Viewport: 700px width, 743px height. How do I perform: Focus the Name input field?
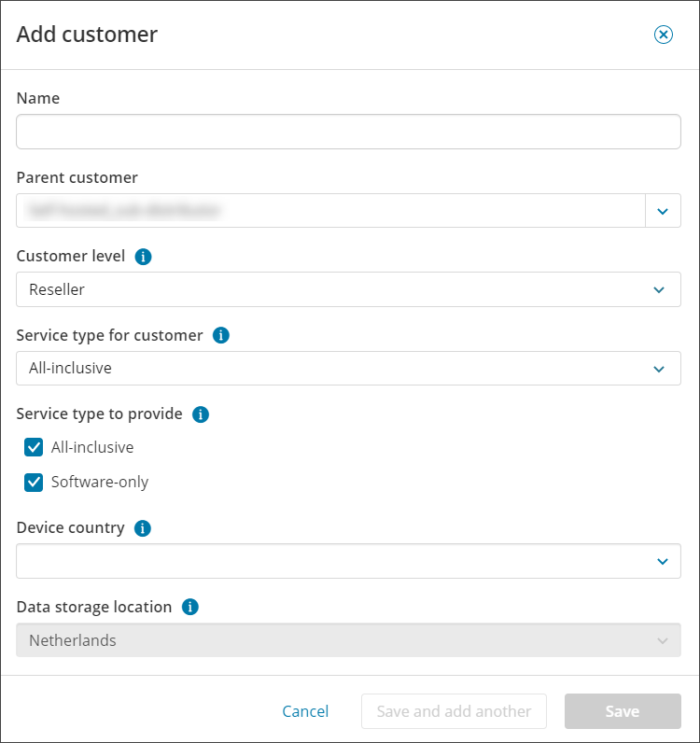tap(348, 132)
